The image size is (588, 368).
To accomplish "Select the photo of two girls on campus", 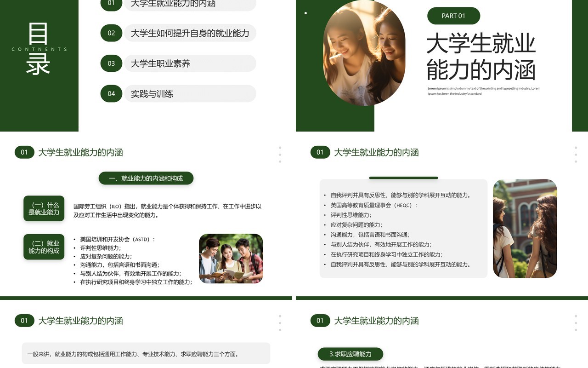I will point(525,229).
